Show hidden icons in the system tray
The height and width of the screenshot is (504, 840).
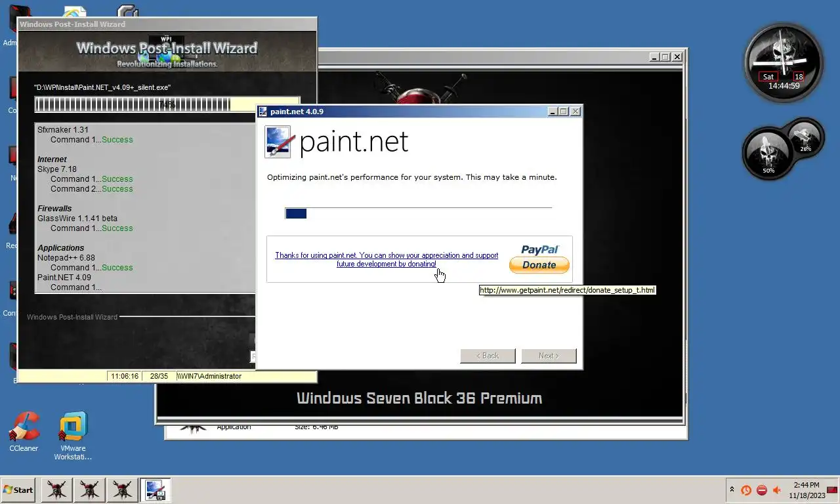tap(732, 490)
